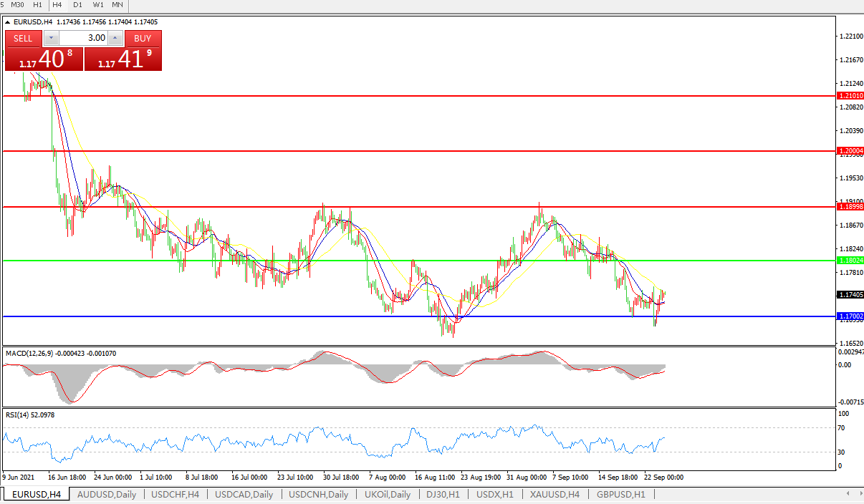Click the blue 1.17002 price level label
Viewport: 864px width, 504px height.
850,316
